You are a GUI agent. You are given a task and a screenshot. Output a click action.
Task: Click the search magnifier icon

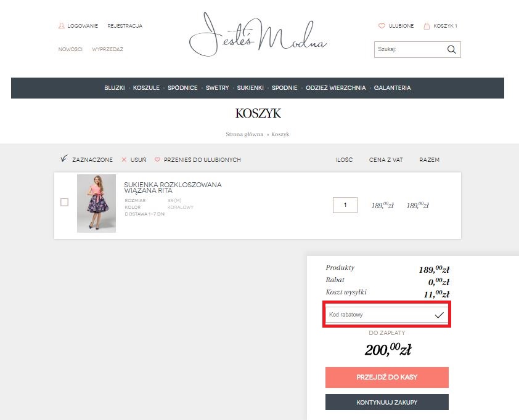(x=451, y=49)
